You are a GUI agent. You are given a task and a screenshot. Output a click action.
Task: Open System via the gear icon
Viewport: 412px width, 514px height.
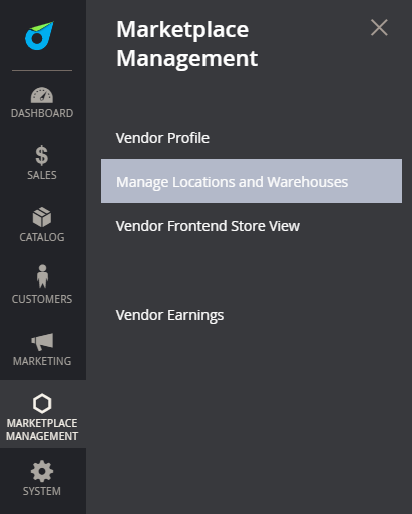tap(42, 471)
